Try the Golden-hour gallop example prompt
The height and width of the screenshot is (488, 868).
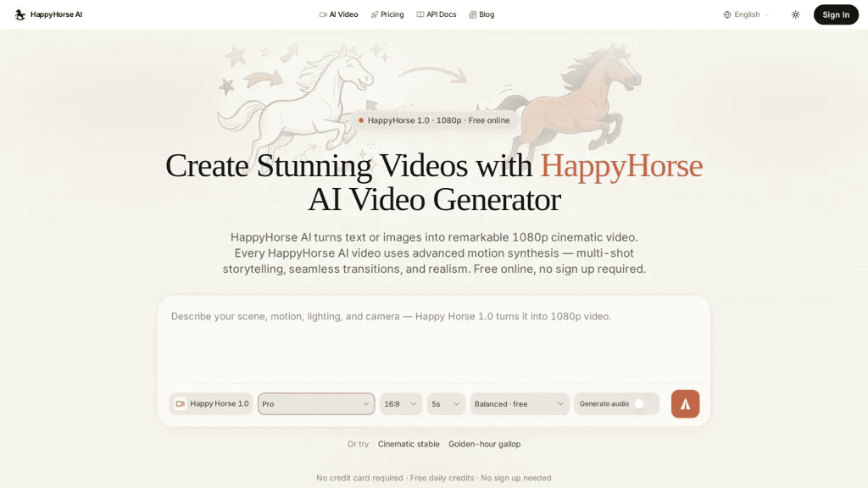tap(484, 444)
